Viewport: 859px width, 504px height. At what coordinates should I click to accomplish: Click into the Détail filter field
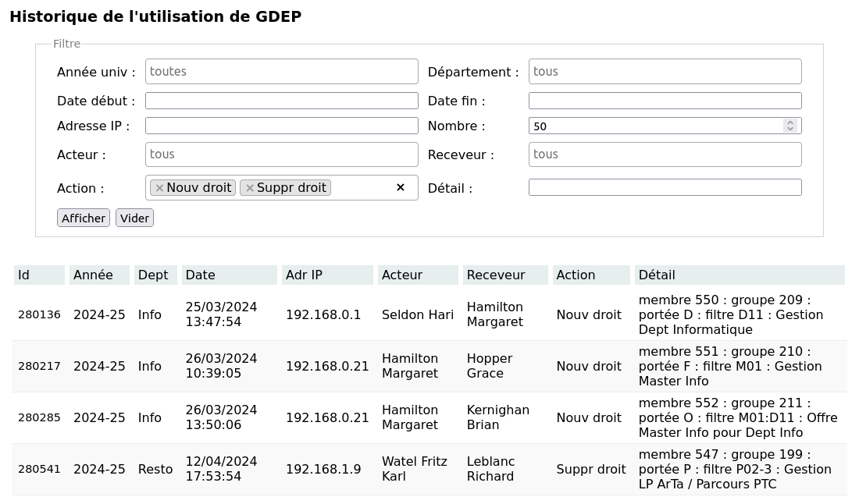pyautogui.click(x=665, y=187)
